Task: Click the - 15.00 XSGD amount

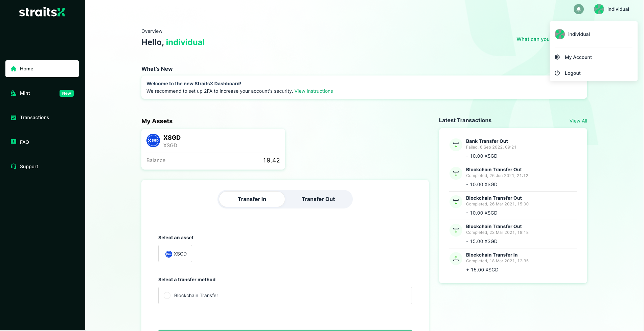Action: pyautogui.click(x=482, y=241)
